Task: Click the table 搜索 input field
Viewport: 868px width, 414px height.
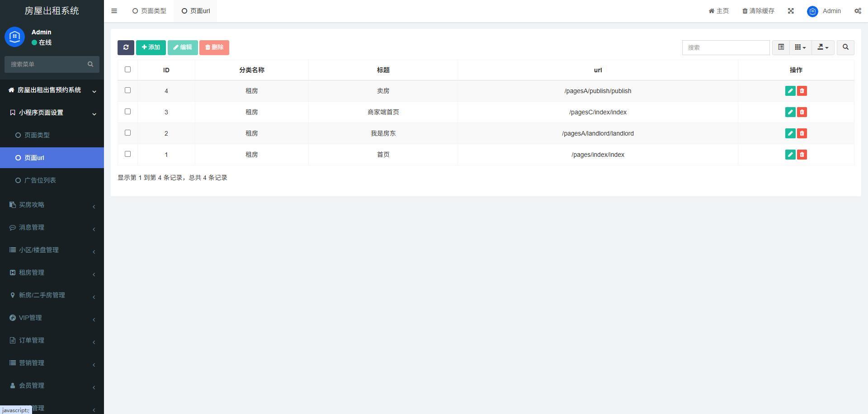Action: coord(726,47)
